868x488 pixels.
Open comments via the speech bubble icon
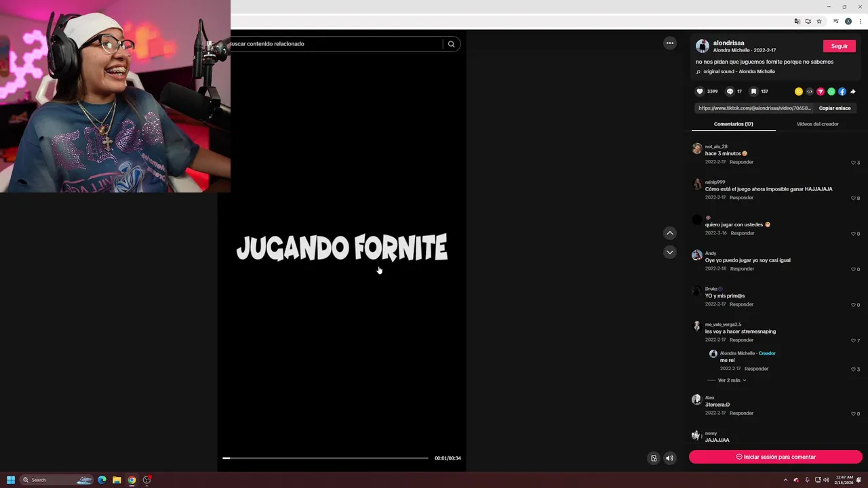(x=730, y=91)
